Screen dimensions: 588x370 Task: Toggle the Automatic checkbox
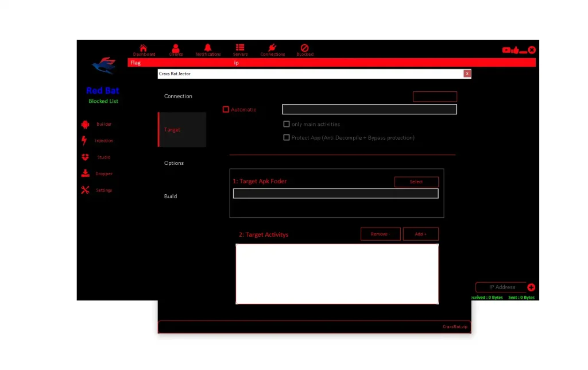pyautogui.click(x=226, y=109)
